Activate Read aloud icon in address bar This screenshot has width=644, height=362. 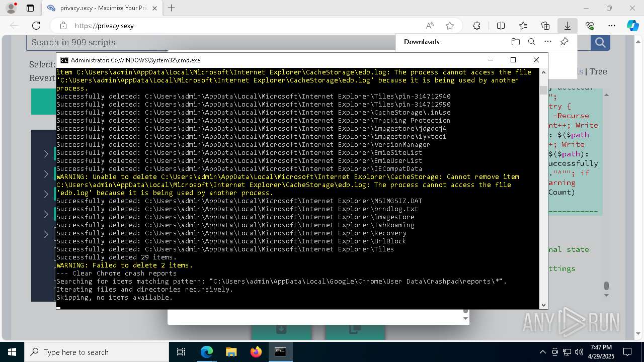coord(430,26)
